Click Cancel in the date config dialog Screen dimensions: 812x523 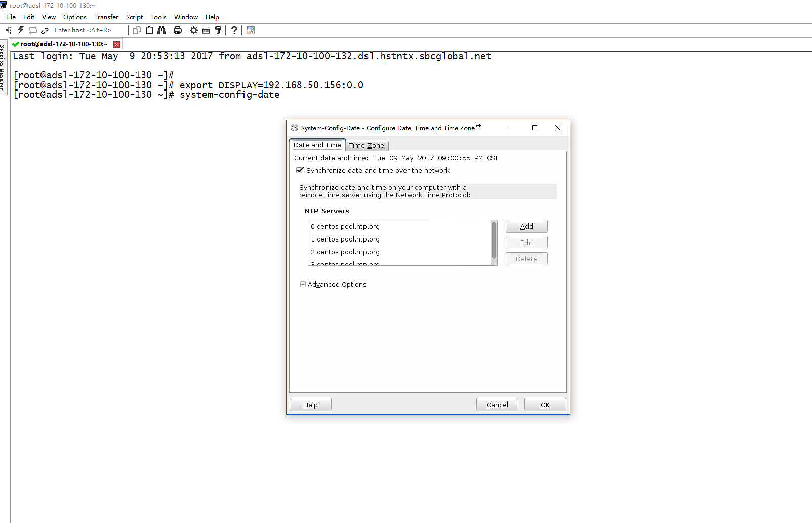coord(497,405)
